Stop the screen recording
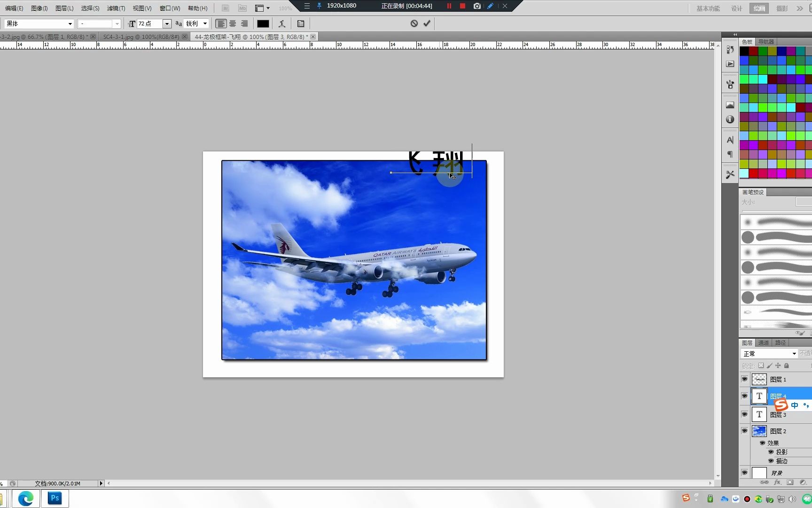The height and width of the screenshot is (508, 812). click(x=462, y=6)
